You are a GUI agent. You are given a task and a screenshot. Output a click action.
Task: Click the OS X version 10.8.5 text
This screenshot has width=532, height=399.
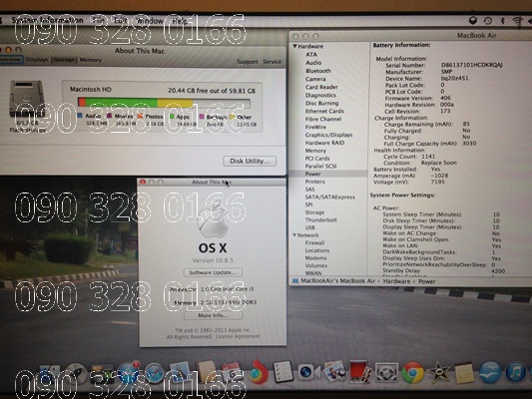click(x=213, y=260)
